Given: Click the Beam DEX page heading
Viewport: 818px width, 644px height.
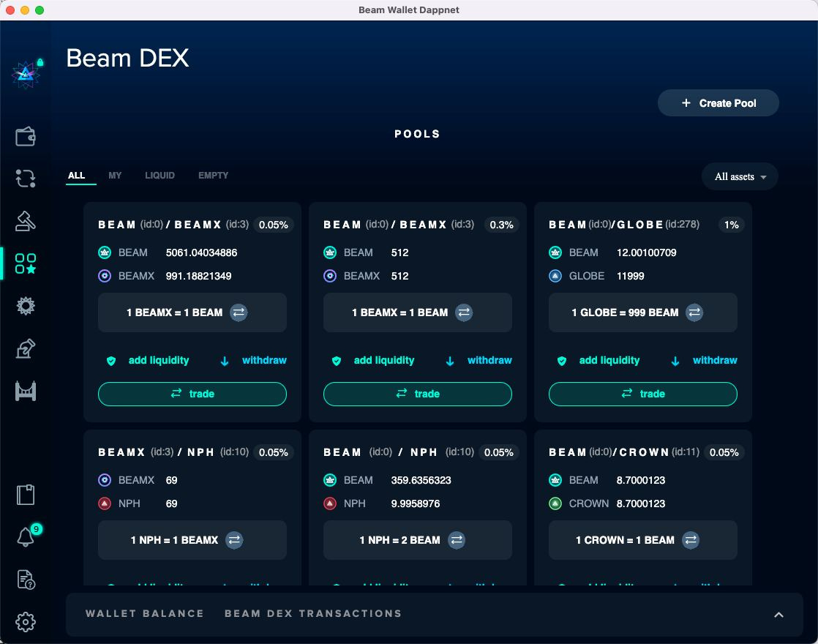Looking at the screenshot, I should pos(128,58).
